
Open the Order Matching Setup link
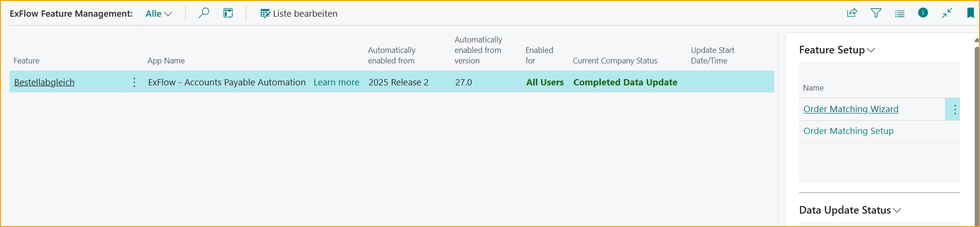tap(848, 131)
